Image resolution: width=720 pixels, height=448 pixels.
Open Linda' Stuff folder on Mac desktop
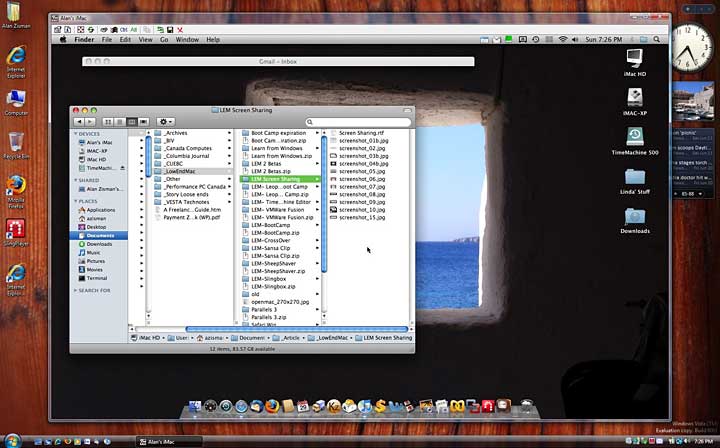pos(635,180)
